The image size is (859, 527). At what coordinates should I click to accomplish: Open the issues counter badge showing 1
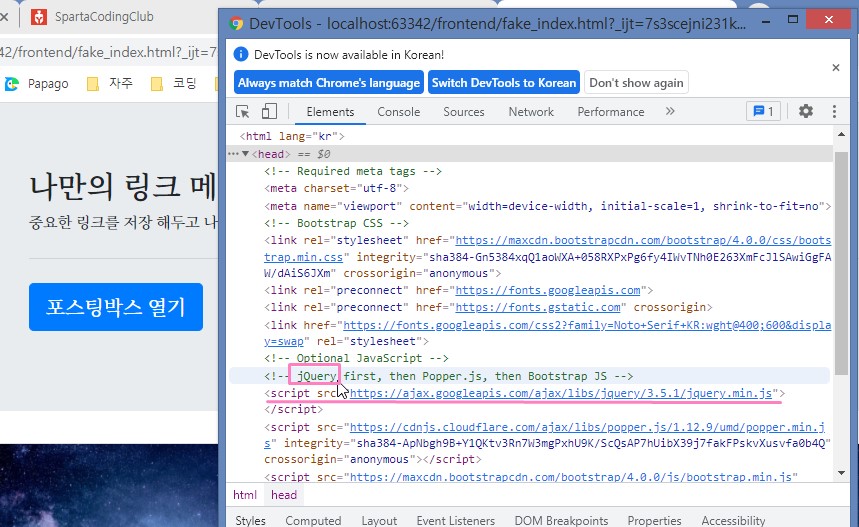[x=763, y=111]
